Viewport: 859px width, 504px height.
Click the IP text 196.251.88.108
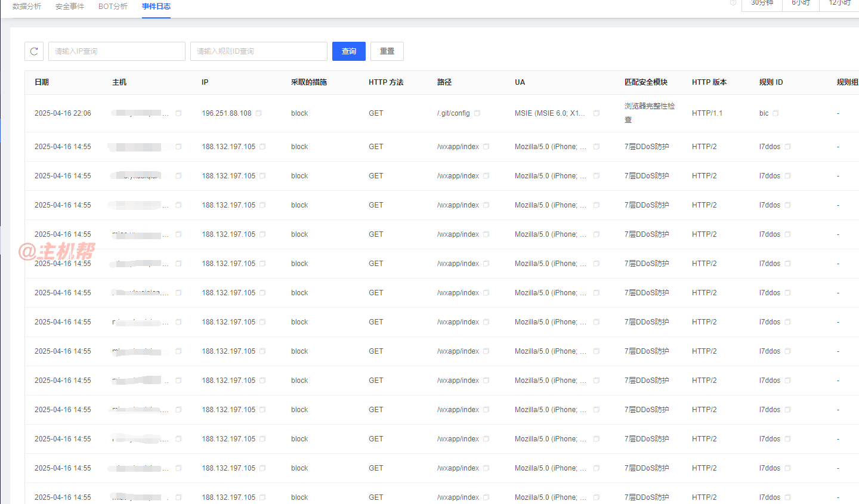tap(227, 113)
